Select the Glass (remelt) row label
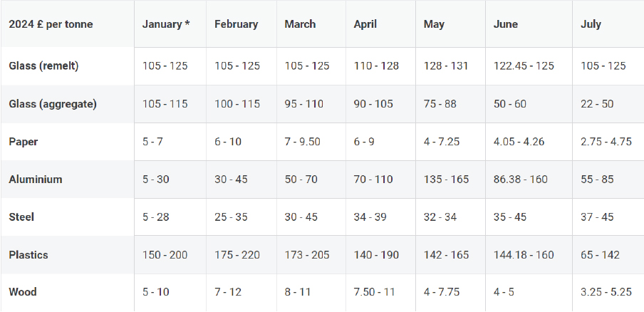Screen dimensions: 644x312 [43, 66]
